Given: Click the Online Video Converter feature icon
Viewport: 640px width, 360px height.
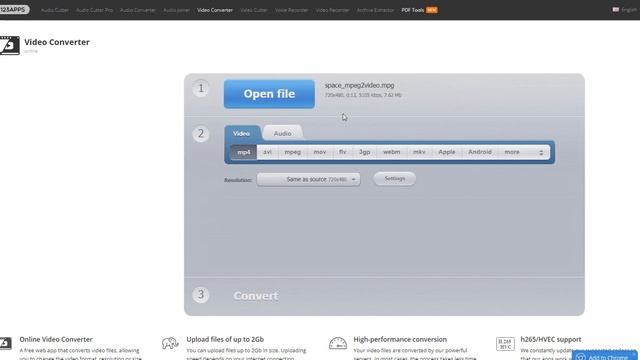Looking at the screenshot, I should coord(5,343).
